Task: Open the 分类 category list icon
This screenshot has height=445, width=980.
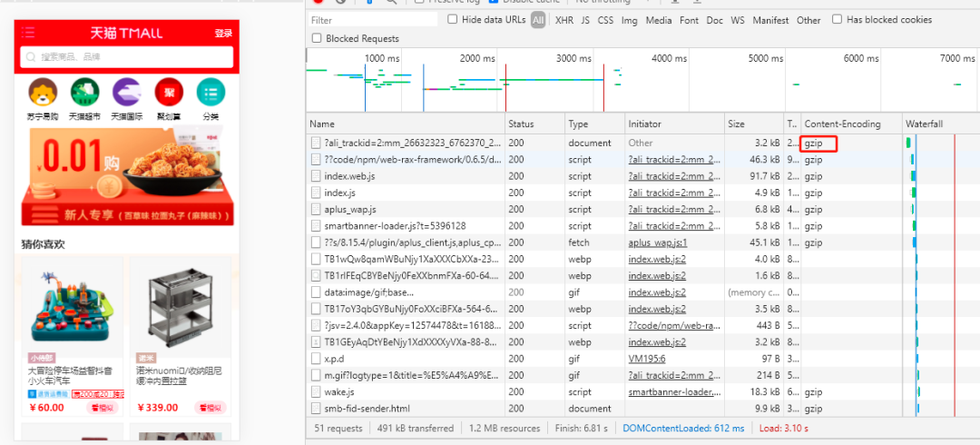Action: pyautogui.click(x=211, y=92)
